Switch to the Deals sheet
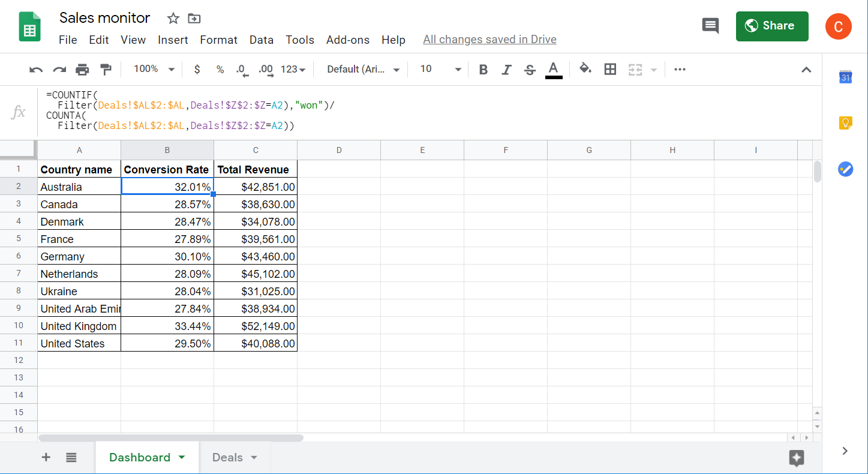The width and height of the screenshot is (868, 474). 228,457
